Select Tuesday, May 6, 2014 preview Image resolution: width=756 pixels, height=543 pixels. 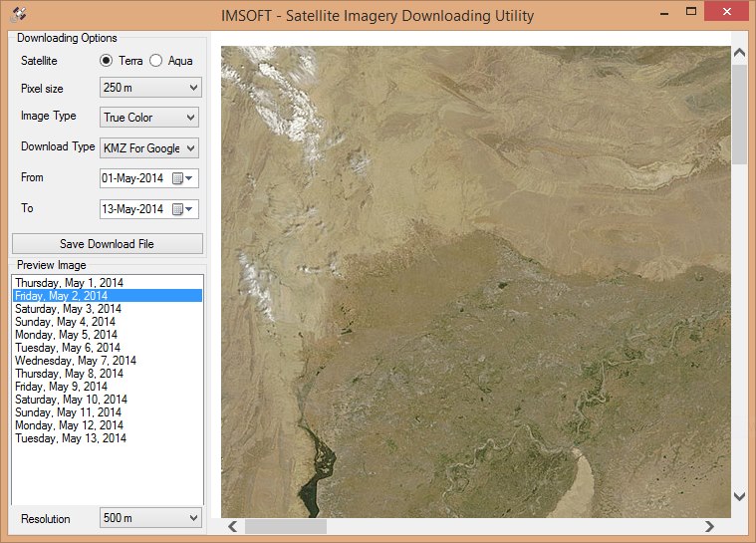click(107, 348)
